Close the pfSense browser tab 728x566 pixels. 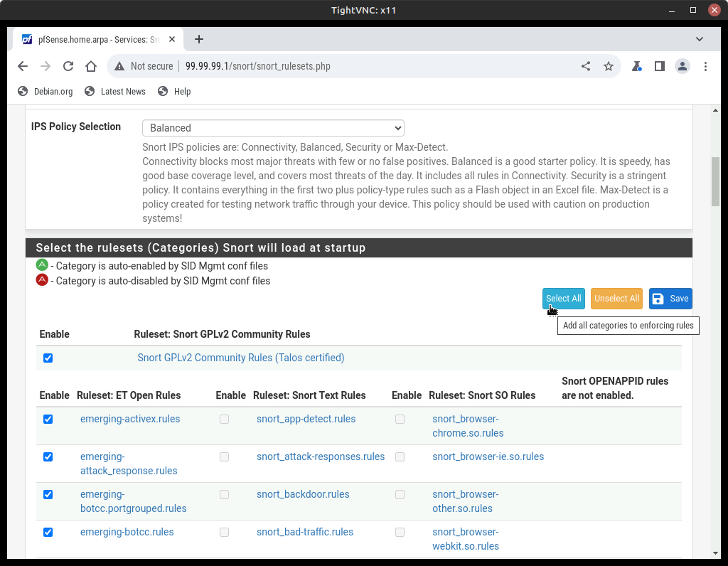[172, 40]
